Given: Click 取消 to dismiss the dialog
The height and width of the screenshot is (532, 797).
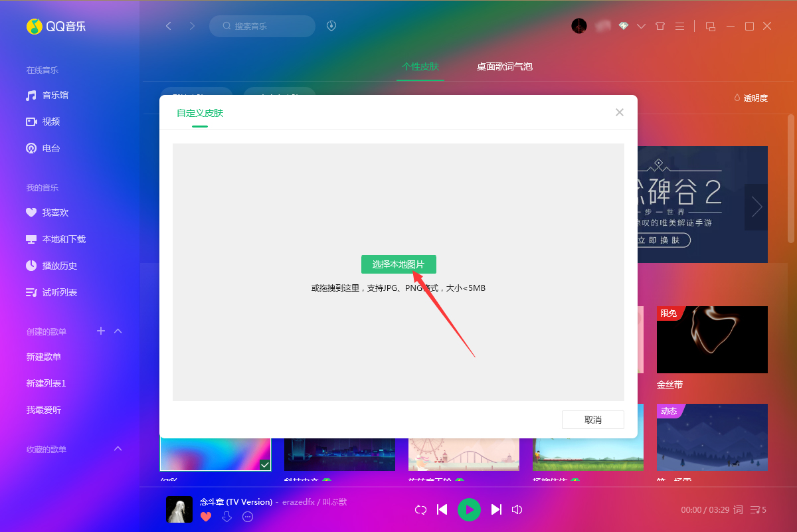Looking at the screenshot, I should (x=592, y=419).
